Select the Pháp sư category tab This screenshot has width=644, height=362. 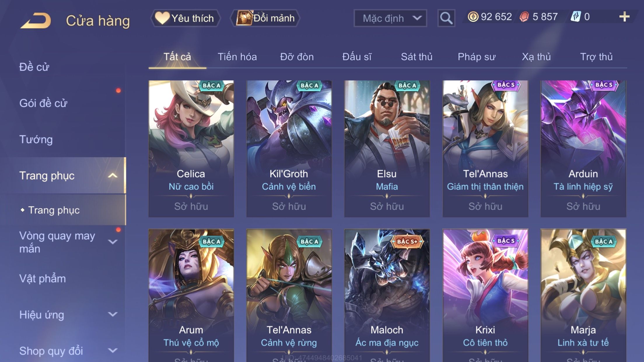tap(477, 57)
